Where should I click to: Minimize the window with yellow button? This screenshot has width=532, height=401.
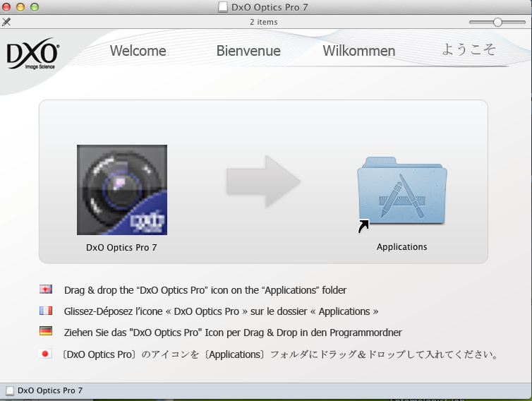(x=20, y=7)
